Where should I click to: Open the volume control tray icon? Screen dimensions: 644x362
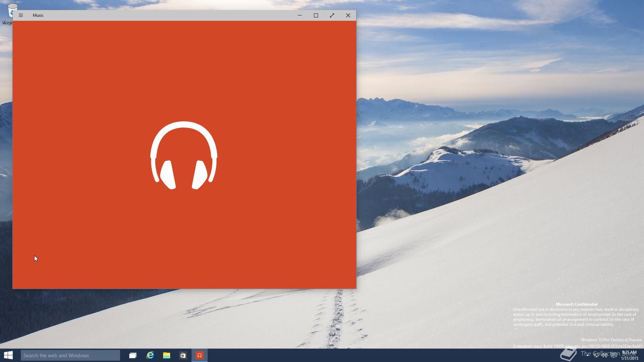click(x=604, y=355)
